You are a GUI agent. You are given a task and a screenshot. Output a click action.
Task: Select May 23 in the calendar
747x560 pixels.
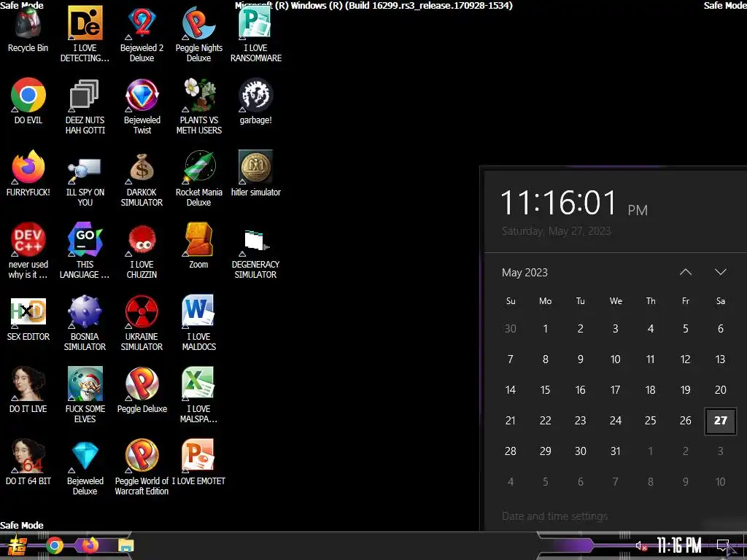[x=580, y=421]
